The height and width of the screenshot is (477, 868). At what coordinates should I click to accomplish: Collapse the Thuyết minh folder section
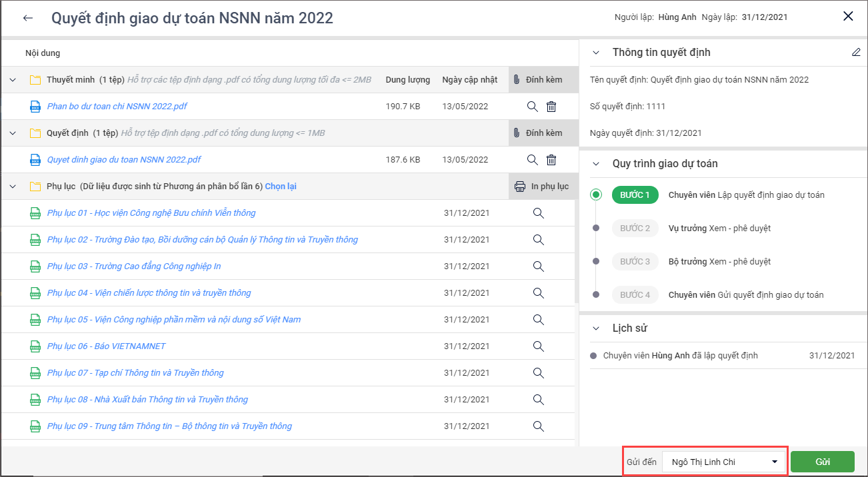point(13,80)
